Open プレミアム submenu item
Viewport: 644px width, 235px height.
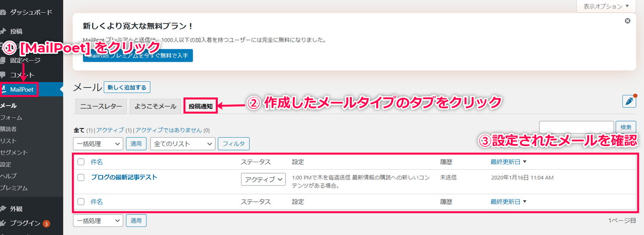pyautogui.click(x=14, y=188)
